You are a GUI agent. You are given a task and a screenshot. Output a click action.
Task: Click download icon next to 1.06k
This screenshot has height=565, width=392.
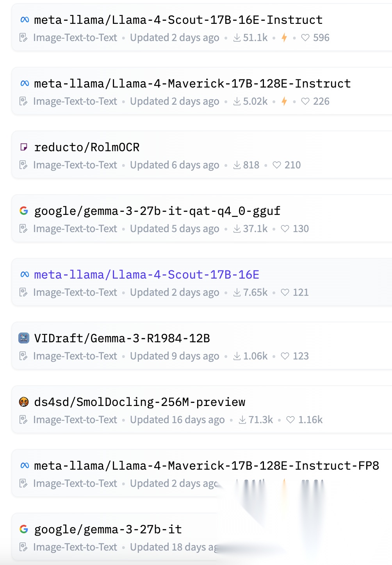[237, 356]
